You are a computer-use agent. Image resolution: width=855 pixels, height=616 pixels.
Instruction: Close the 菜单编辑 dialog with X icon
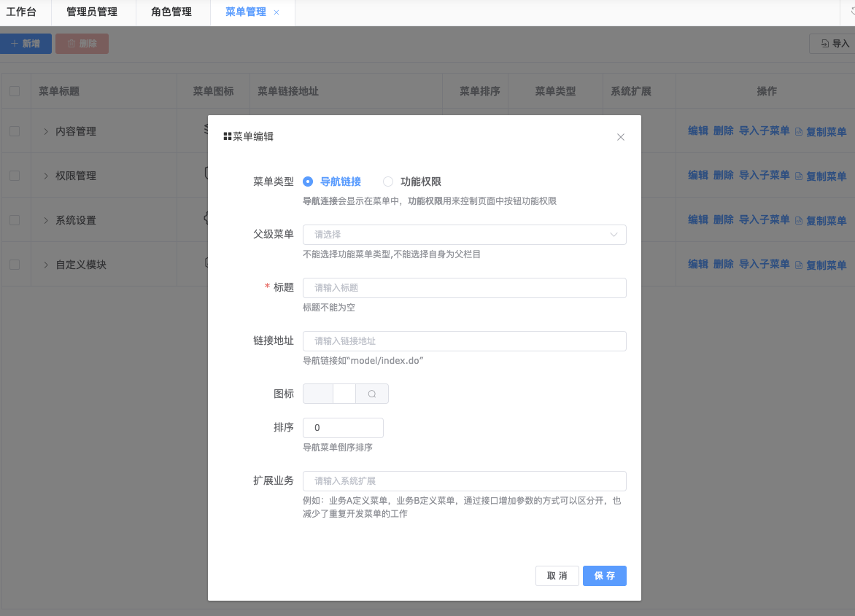point(621,137)
